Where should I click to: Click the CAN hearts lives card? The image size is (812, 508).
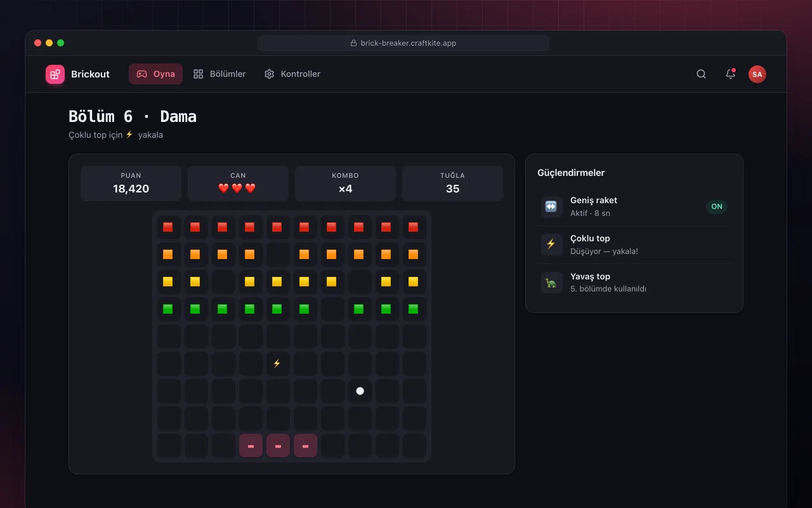coord(238,184)
